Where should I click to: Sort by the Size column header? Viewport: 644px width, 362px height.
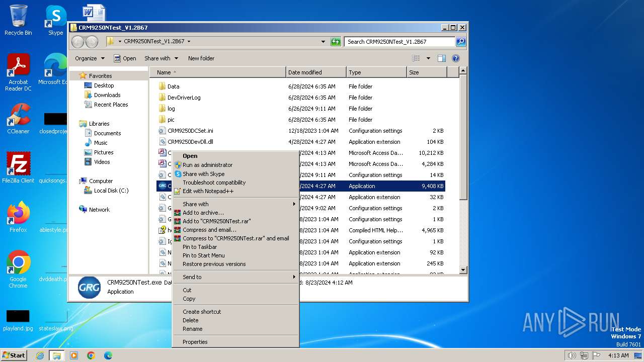426,72
